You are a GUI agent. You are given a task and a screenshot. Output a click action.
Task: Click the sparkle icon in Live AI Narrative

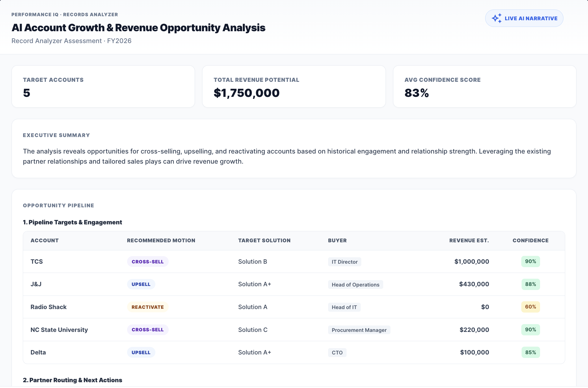(497, 18)
